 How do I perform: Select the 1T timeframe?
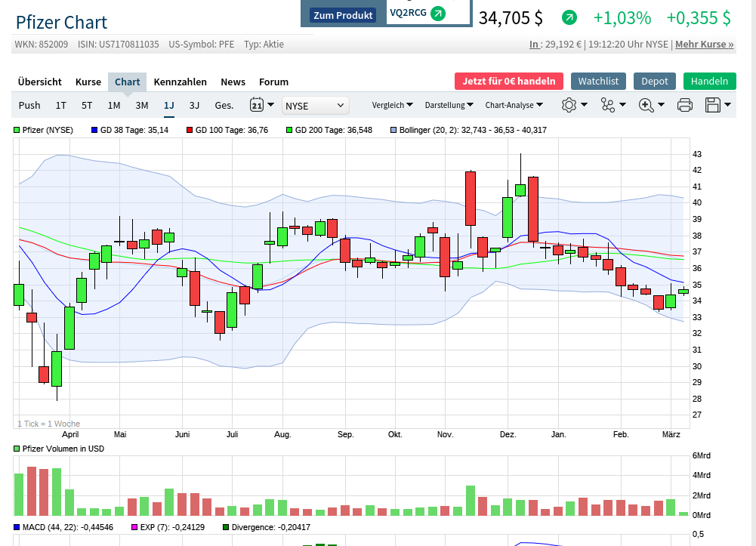[x=60, y=105]
